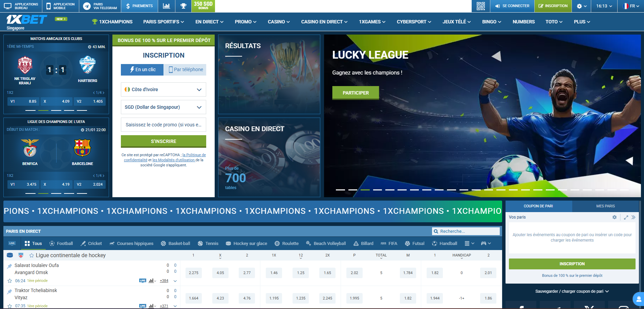Viewport: 644px width, 309px height.
Task: Open Paiements dollar section
Action: (139, 6)
